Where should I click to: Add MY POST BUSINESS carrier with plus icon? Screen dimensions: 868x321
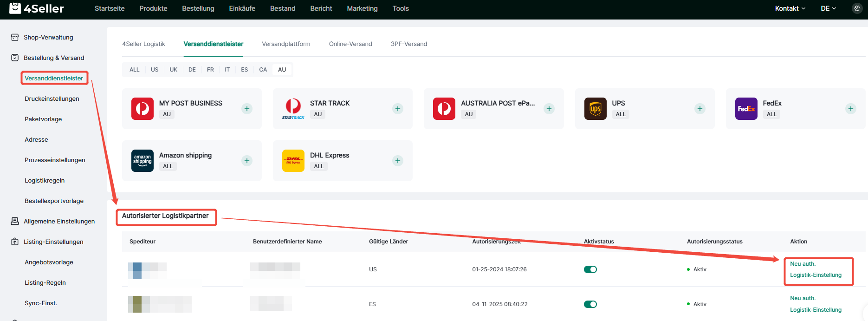coord(247,109)
